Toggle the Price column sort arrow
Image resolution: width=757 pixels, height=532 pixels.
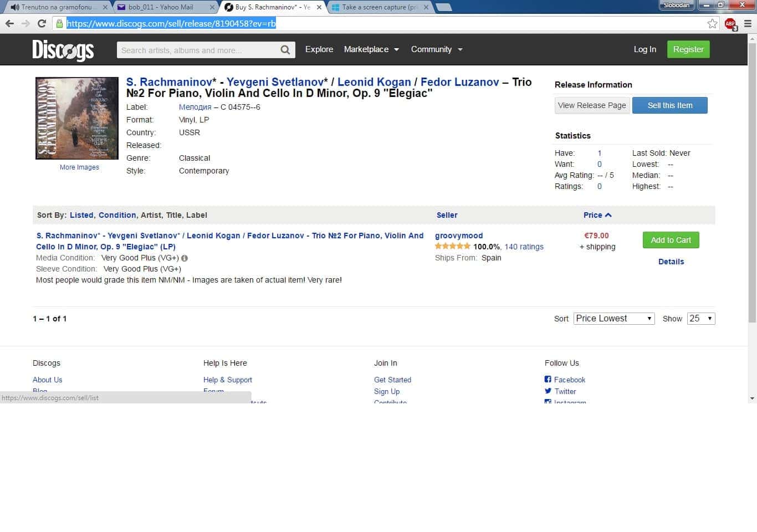click(x=608, y=215)
